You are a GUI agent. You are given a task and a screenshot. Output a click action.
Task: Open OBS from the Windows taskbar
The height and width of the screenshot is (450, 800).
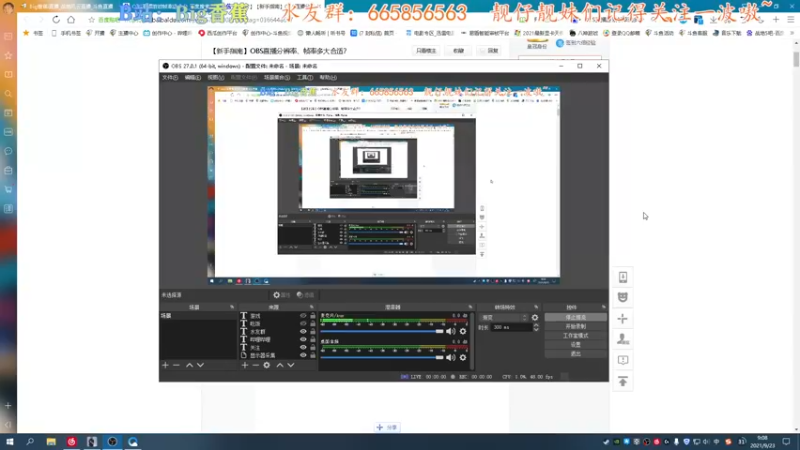point(112,442)
